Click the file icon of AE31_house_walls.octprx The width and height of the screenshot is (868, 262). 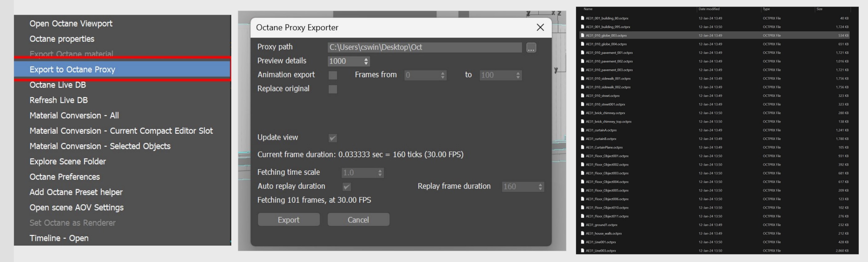point(583,234)
